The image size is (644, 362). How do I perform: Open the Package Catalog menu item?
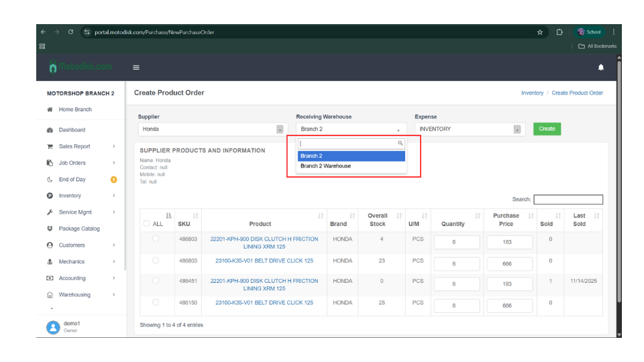[78, 229]
